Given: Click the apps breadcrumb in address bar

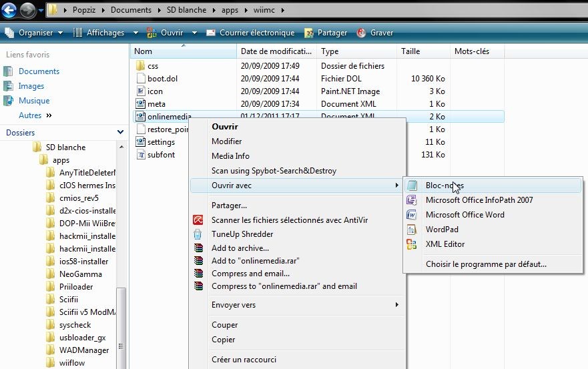Looking at the screenshot, I should pyautogui.click(x=230, y=10).
